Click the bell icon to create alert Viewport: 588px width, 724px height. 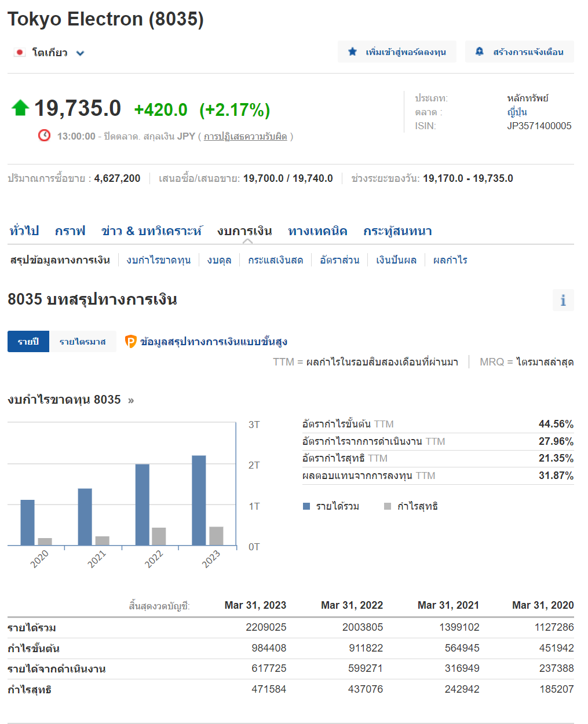[479, 52]
